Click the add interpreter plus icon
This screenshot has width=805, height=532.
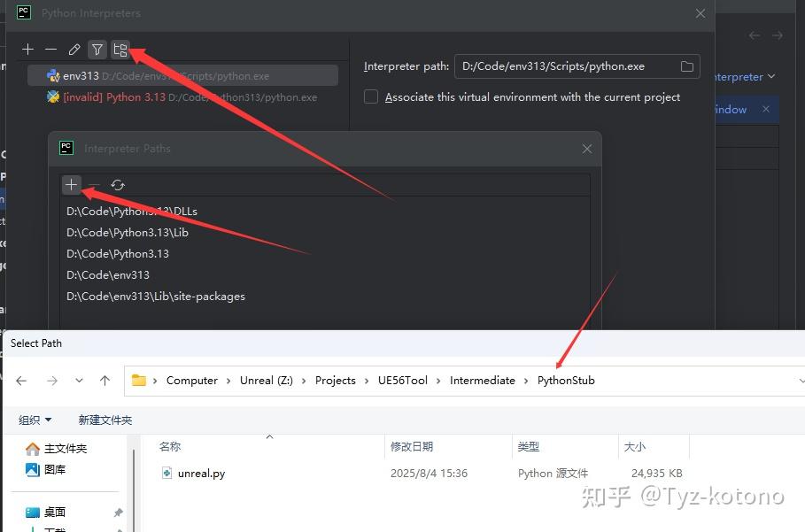point(27,50)
